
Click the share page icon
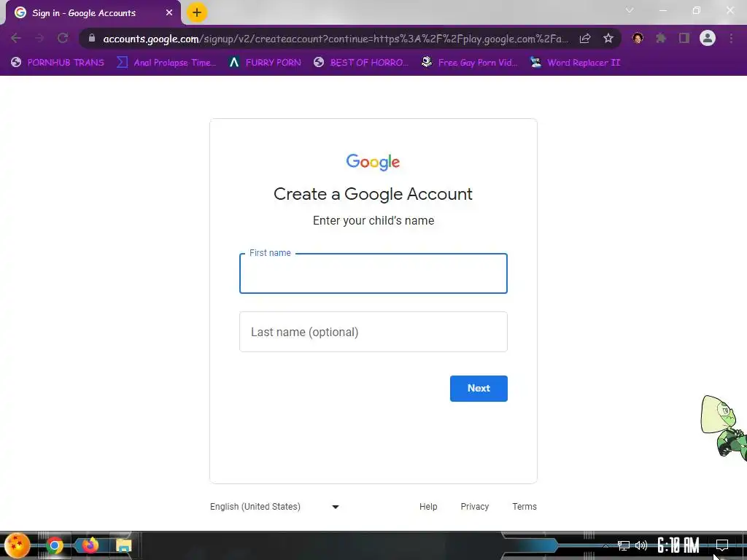(x=585, y=39)
